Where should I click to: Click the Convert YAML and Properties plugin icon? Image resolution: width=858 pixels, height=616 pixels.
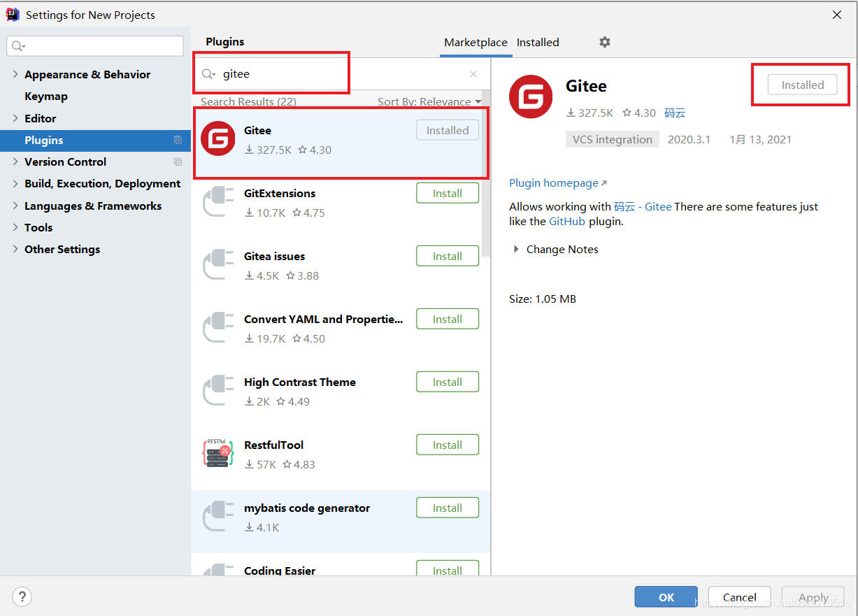click(x=217, y=328)
